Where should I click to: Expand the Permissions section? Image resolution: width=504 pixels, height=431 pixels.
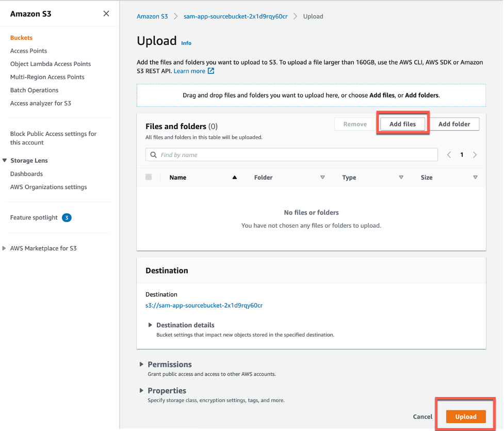(141, 364)
